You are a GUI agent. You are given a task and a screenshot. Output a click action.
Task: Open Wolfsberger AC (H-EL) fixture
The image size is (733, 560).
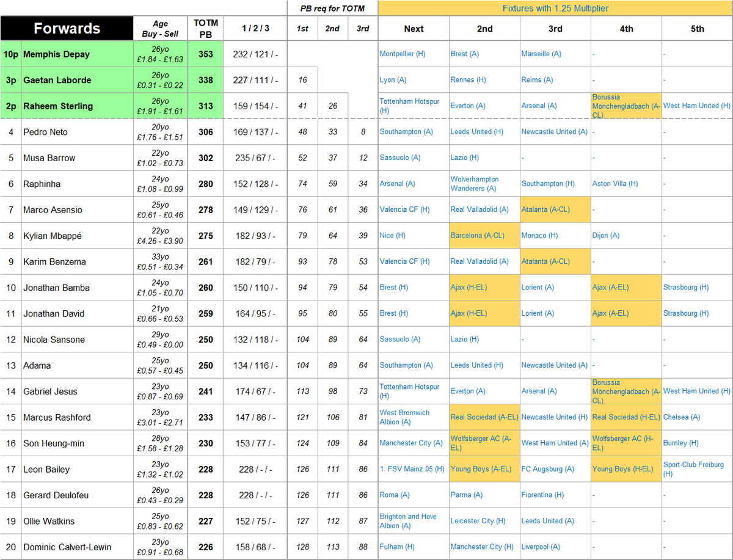coord(625,443)
